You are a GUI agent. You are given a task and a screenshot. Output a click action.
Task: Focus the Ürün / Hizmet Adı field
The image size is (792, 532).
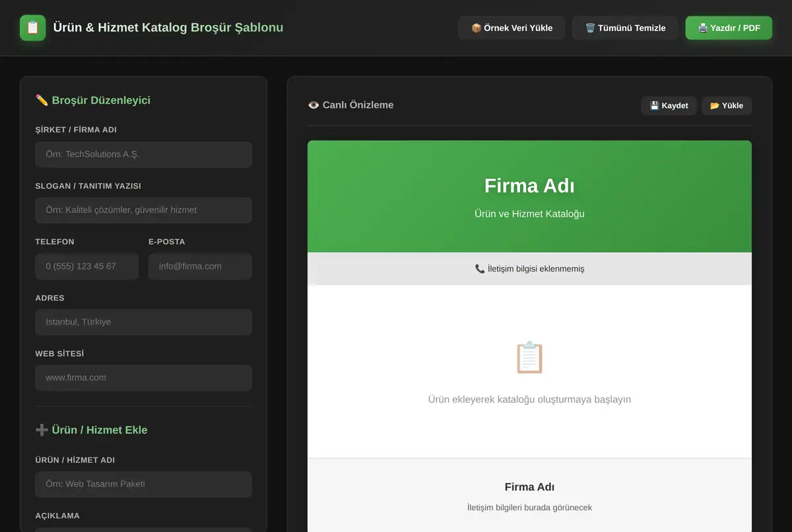pyautogui.click(x=143, y=484)
